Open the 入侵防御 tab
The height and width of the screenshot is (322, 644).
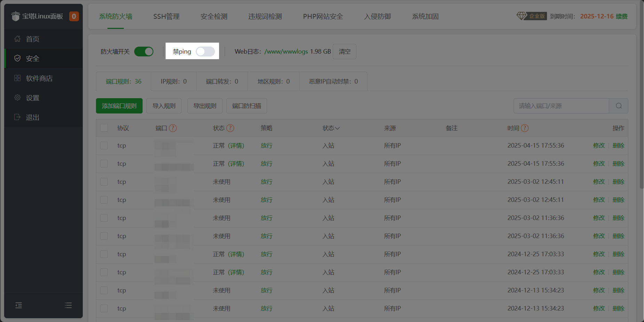pos(377,16)
